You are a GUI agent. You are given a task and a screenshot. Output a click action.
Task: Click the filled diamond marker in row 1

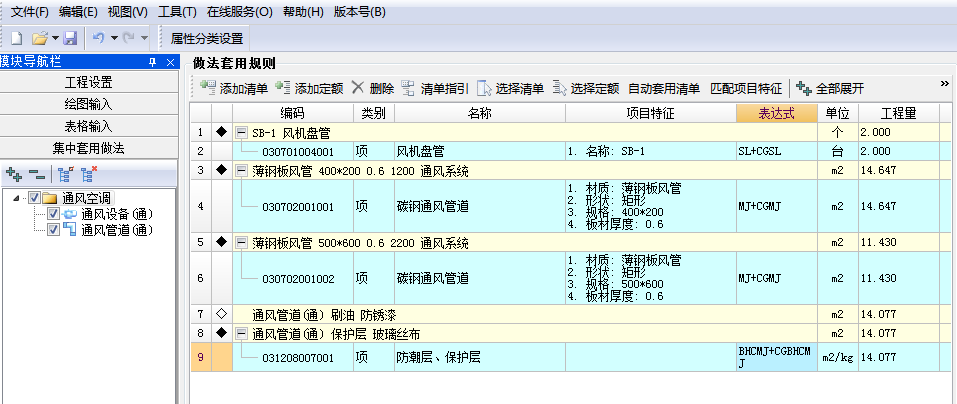(222, 131)
